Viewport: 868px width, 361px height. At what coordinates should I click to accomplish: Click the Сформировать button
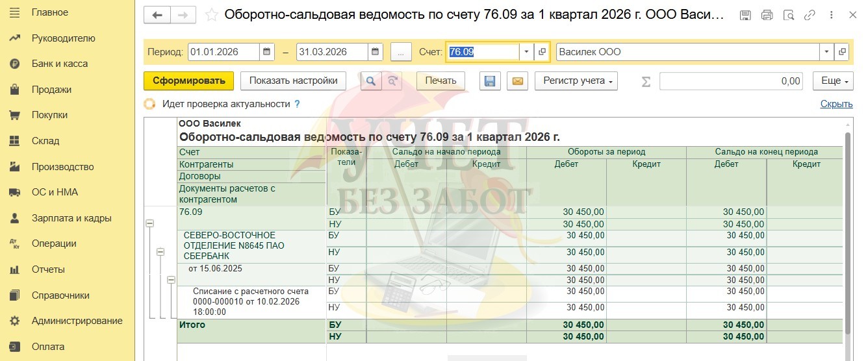(188, 81)
